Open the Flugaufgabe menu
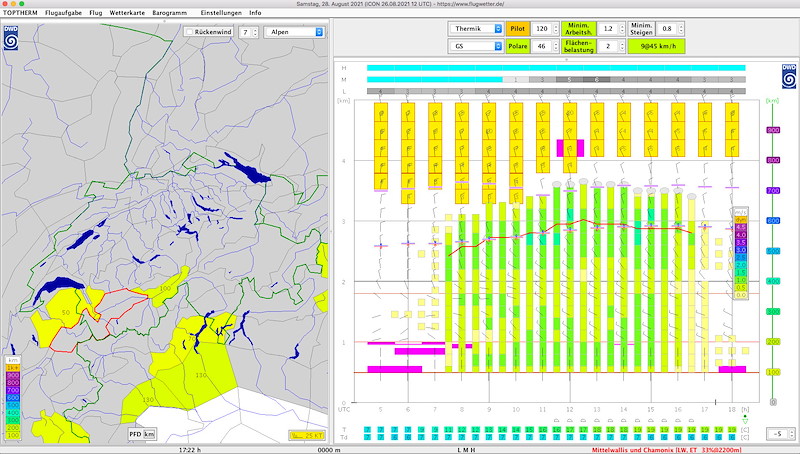 click(x=63, y=13)
